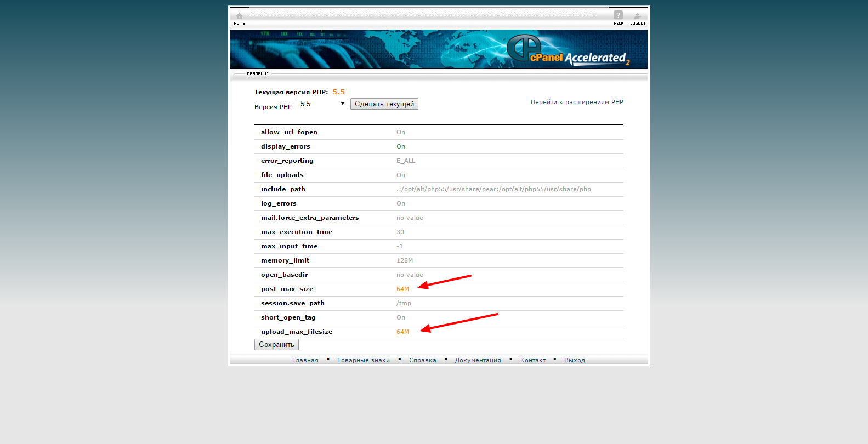Click the Logout user icon

coord(637,16)
